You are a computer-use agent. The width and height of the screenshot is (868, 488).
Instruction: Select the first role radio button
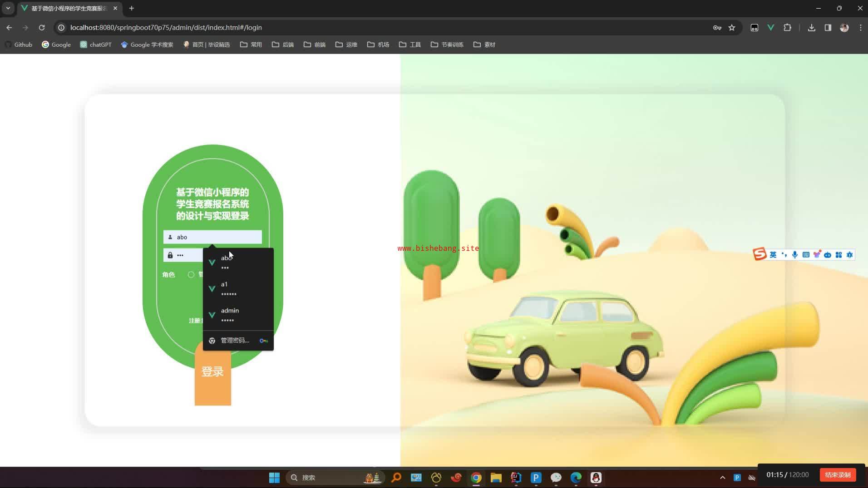[191, 274]
